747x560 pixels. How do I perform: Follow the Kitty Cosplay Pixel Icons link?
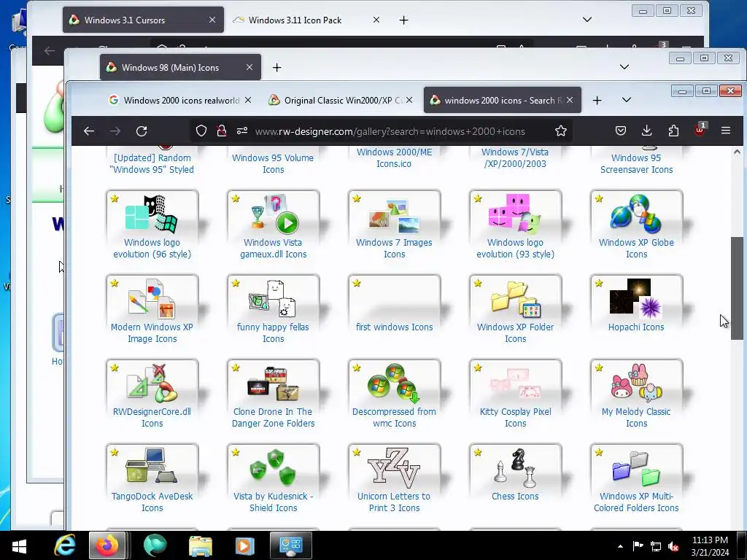[515, 418]
